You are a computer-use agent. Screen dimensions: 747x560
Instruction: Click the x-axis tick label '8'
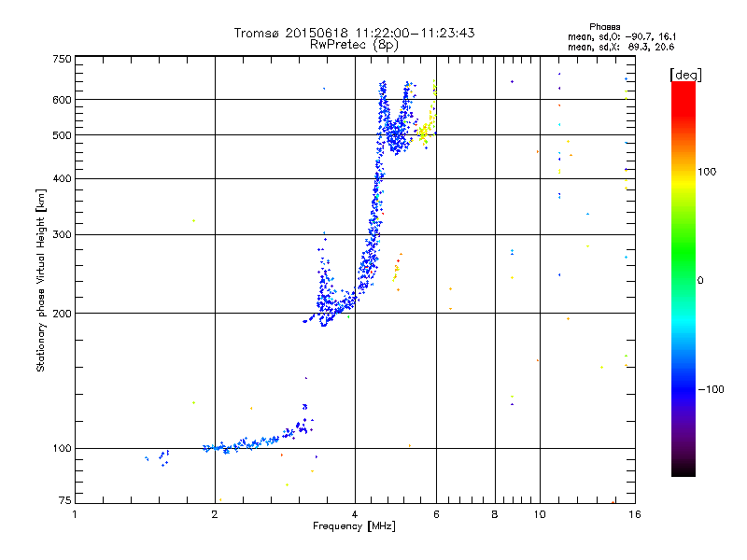[495, 514]
